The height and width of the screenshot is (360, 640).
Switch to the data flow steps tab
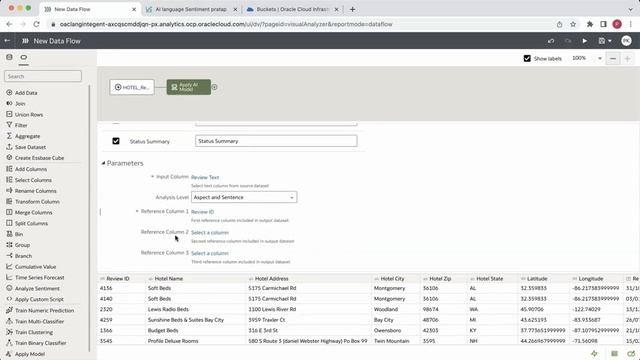pos(24,57)
